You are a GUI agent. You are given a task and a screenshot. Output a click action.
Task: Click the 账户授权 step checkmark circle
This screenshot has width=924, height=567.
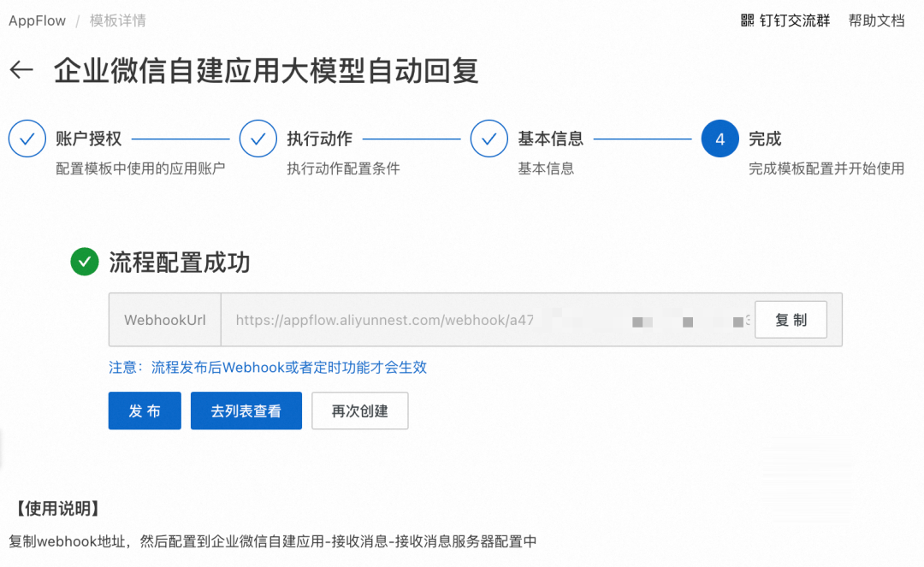27,139
